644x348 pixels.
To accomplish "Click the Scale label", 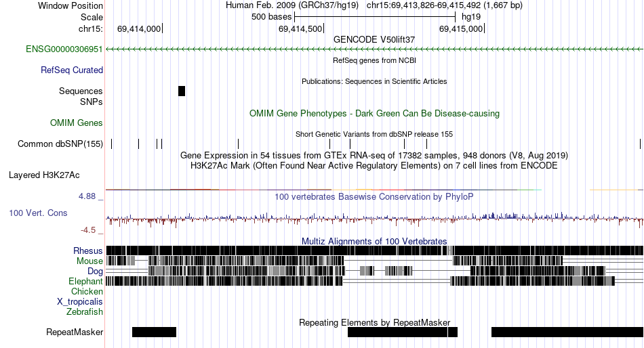I will coord(92,17).
